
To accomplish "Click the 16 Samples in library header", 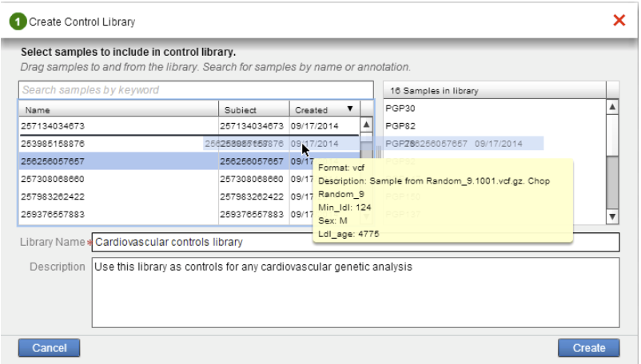I will [495, 90].
